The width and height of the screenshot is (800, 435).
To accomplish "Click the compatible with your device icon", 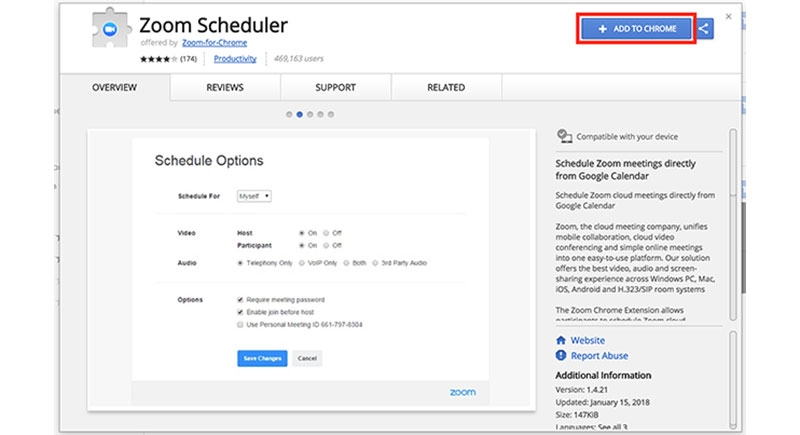I will [564, 136].
